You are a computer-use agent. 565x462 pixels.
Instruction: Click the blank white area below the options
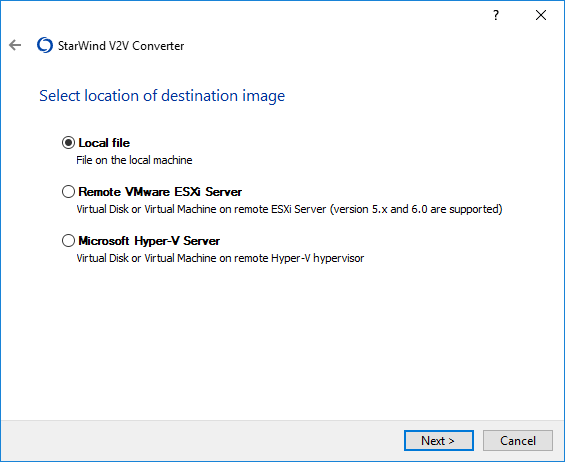click(282, 342)
